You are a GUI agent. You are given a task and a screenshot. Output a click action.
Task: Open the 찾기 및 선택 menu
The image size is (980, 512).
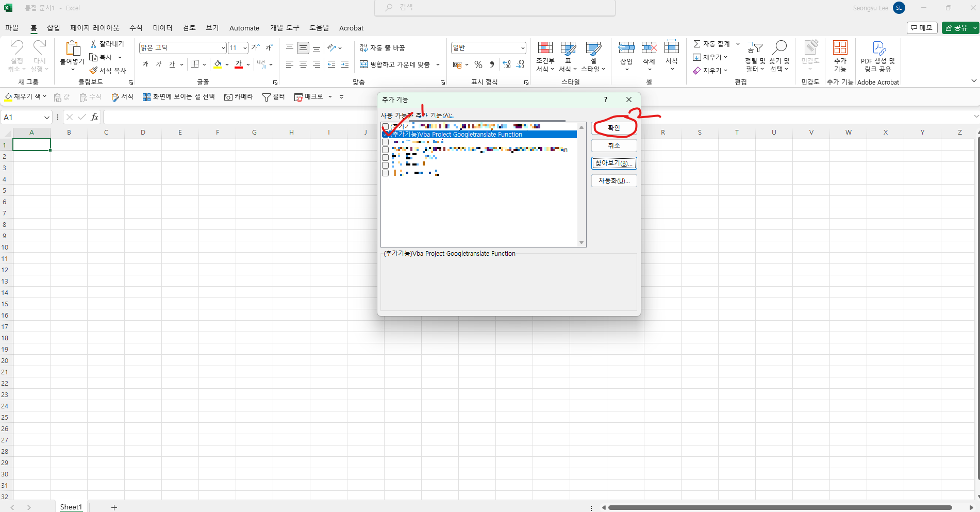(779, 57)
